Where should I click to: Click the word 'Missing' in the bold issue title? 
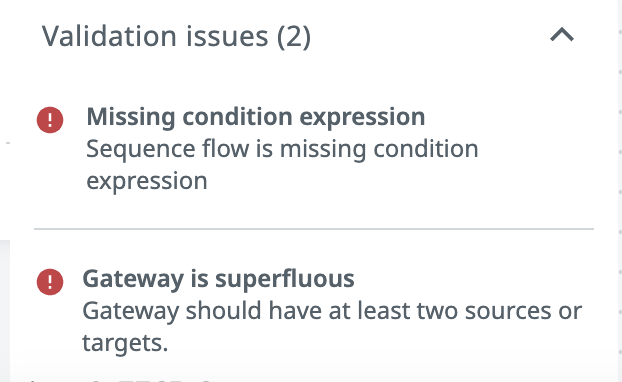131,118
